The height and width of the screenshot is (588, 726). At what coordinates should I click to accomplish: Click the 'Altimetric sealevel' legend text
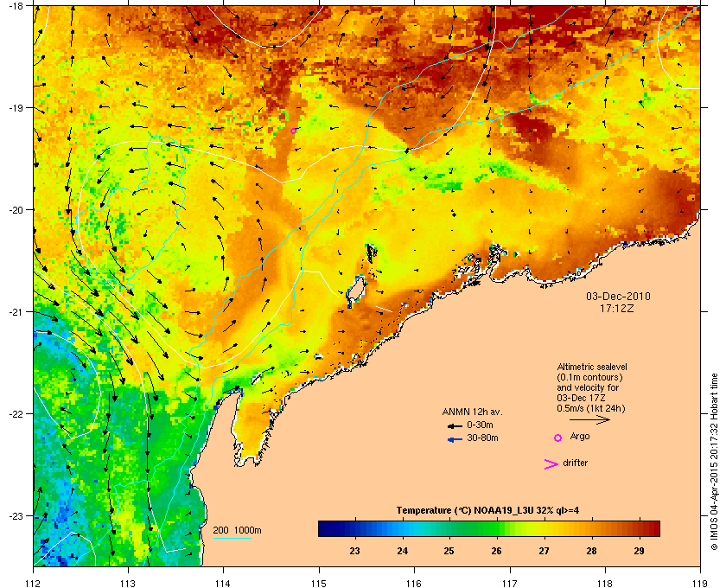[x=592, y=367]
